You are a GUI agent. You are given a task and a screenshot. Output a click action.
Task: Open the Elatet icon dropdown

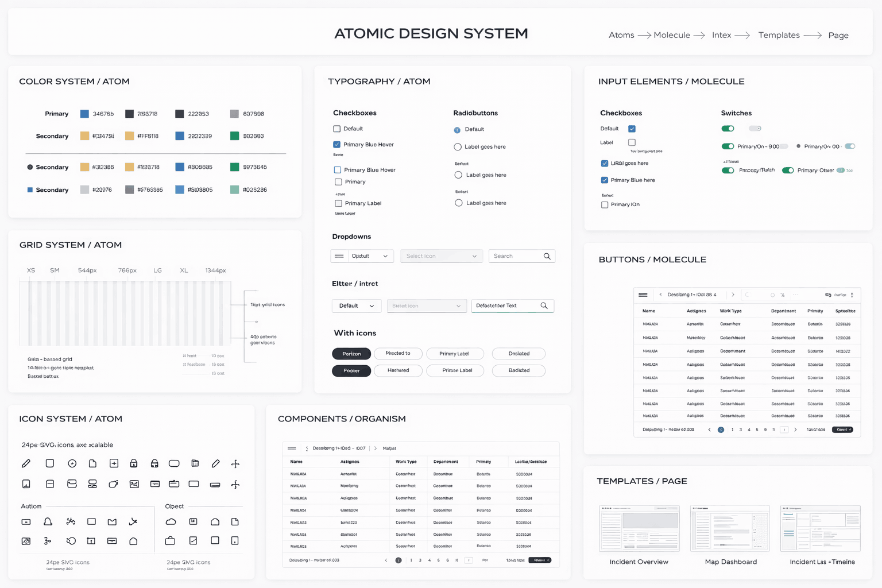tap(426, 306)
